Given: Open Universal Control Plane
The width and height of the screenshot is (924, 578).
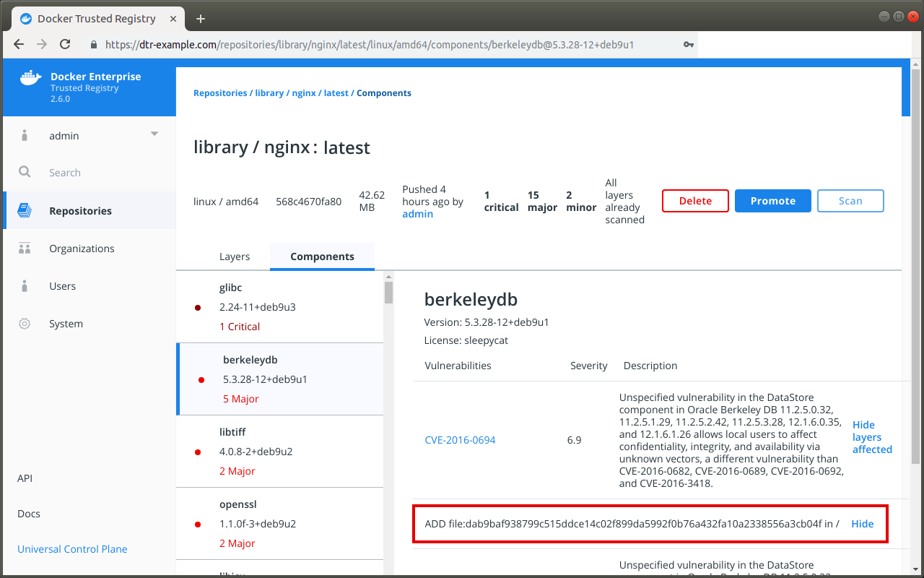Looking at the screenshot, I should 72,548.
